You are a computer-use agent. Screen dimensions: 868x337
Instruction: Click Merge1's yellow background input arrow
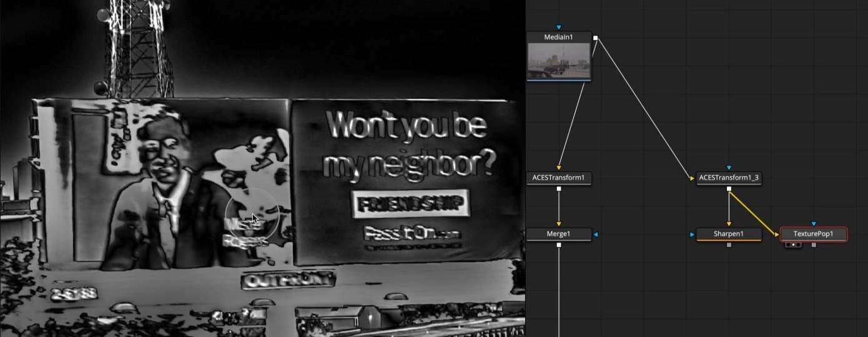(559, 224)
